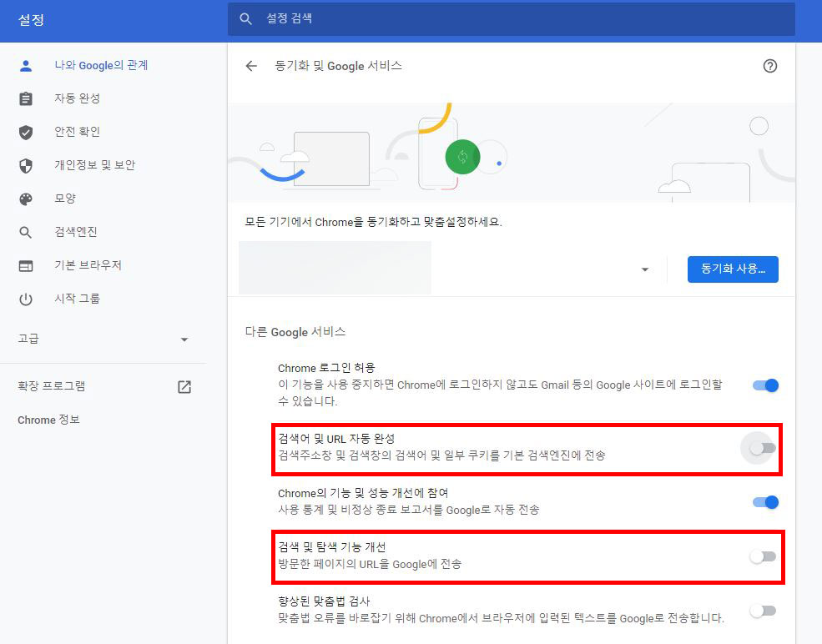Click the clipboard icon for 자동 완성
822x644 pixels.
click(26, 98)
